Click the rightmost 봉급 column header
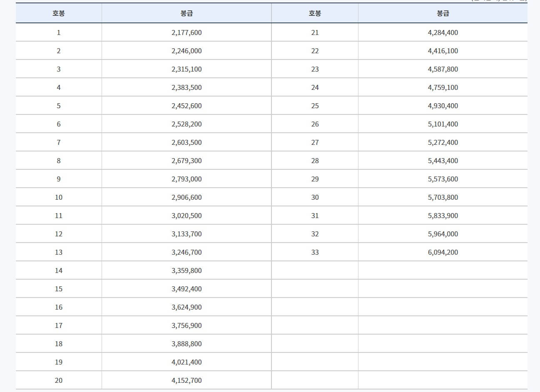The height and width of the screenshot is (392, 540). coord(442,13)
